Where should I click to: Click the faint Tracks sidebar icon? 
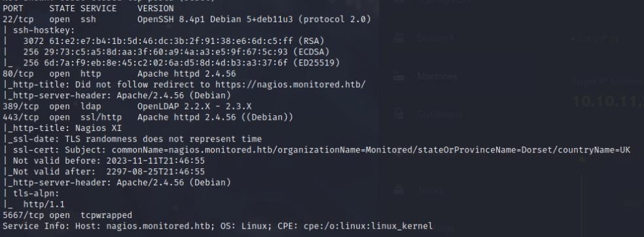tap(399, 190)
